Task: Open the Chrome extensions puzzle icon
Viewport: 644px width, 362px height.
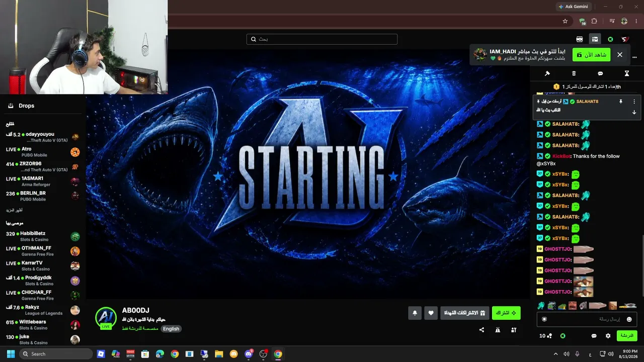Action: tap(594, 21)
